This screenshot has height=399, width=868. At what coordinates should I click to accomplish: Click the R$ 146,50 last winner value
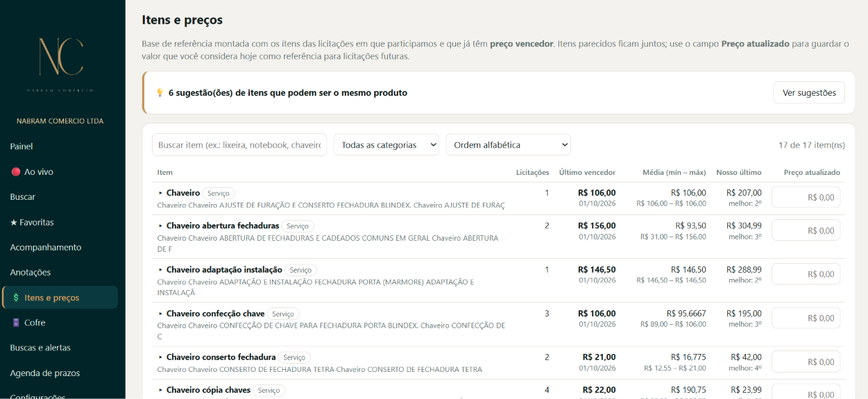(597, 270)
